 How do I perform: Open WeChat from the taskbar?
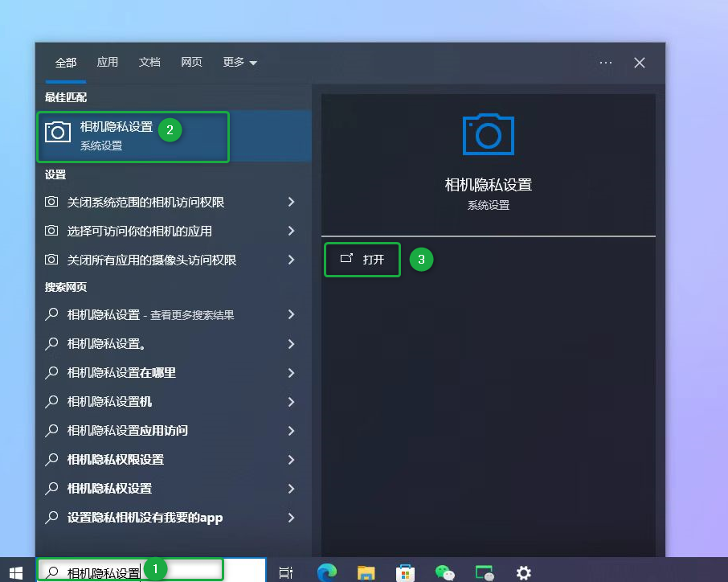[445, 572]
